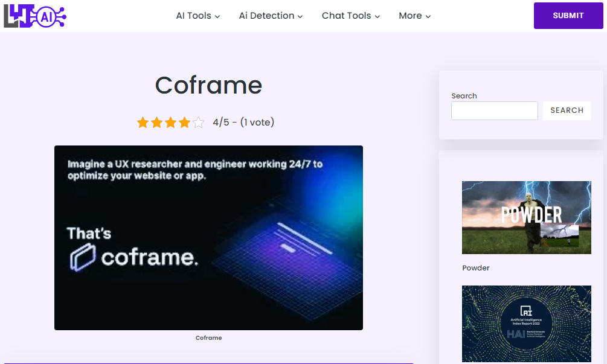Viewport: 607px width, 364px height.
Task: Set the Coframe rating to five stars
Action: coord(199,122)
